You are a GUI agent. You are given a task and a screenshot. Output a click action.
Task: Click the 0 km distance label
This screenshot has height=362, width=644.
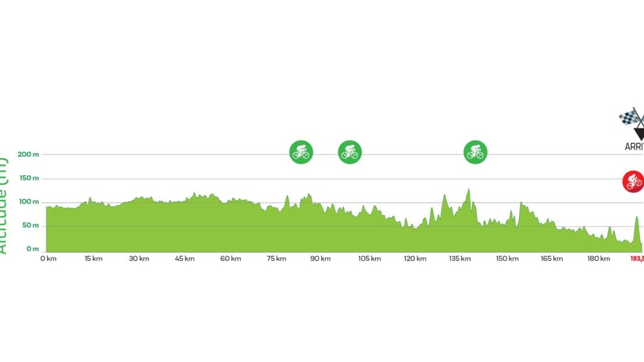(48, 258)
